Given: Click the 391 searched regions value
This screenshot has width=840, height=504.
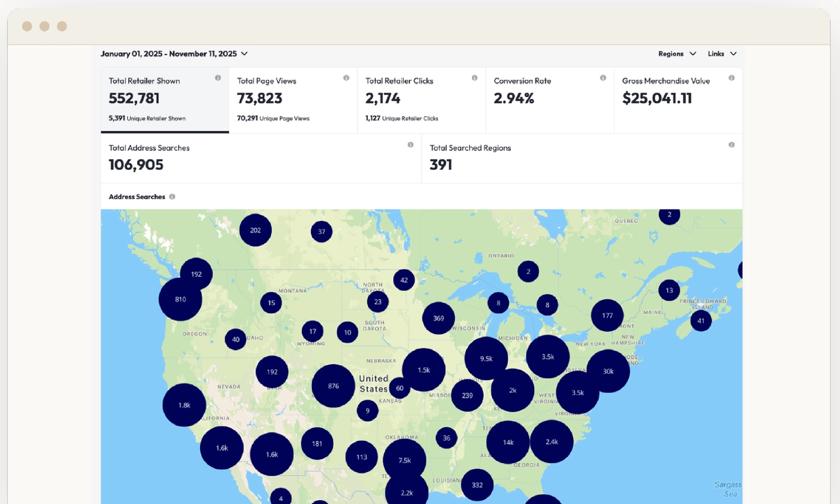Looking at the screenshot, I should (441, 165).
